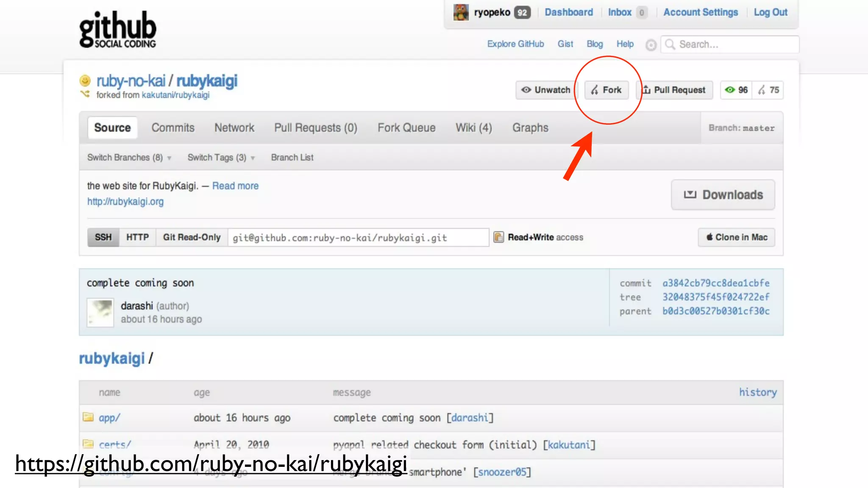Click the Downloads button

[723, 195]
